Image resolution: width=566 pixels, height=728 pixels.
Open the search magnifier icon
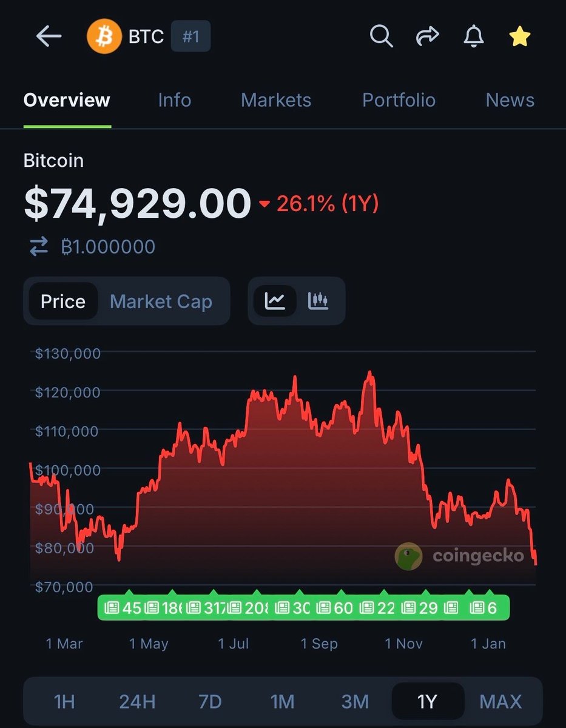(381, 37)
